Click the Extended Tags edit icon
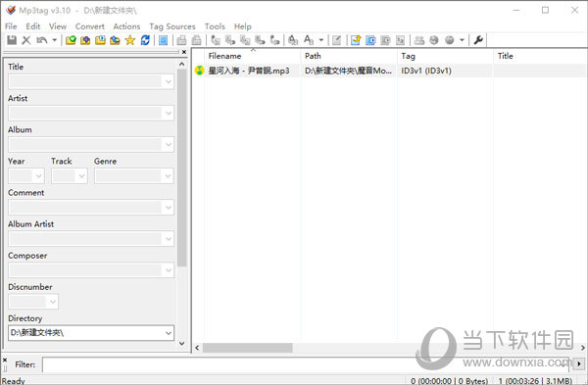Screen dimensions: 588x385 (x=337, y=40)
